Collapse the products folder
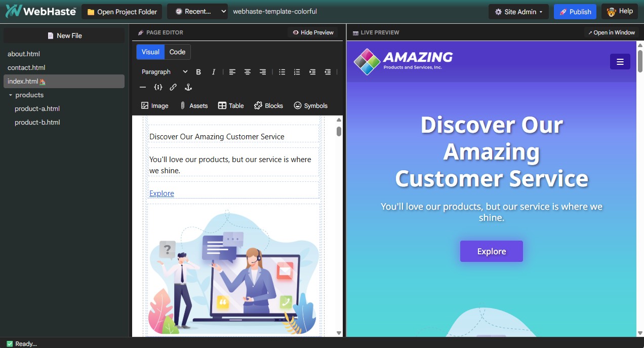 [11, 95]
